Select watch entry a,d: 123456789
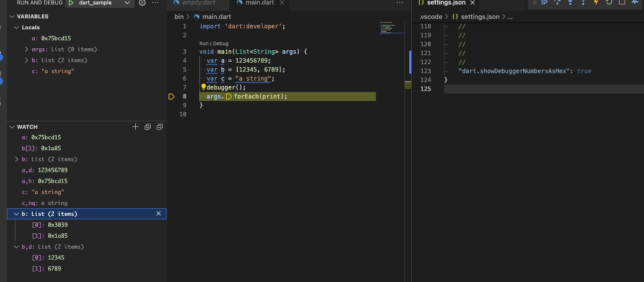 pyautogui.click(x=87, y=170)
